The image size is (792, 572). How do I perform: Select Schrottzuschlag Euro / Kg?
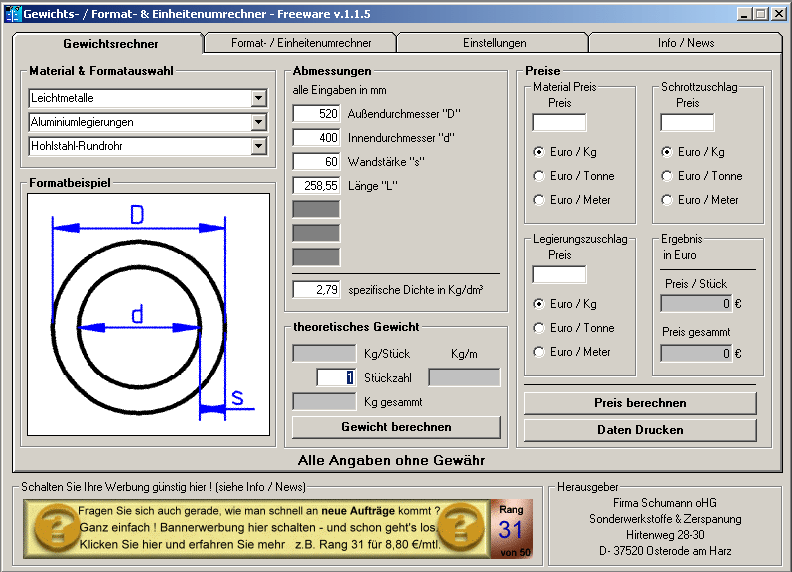[x=667, y=152]
